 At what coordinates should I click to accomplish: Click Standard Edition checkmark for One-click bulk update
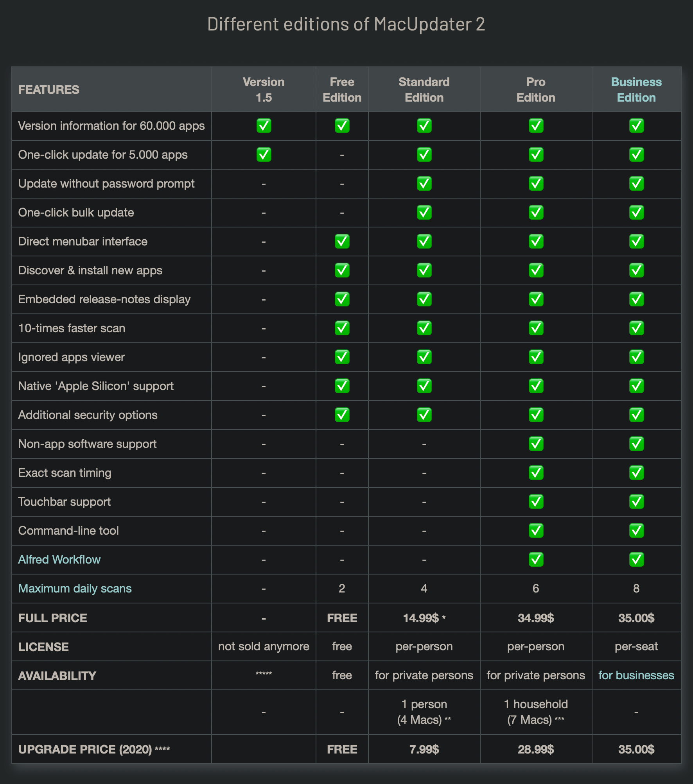point(424,212)
